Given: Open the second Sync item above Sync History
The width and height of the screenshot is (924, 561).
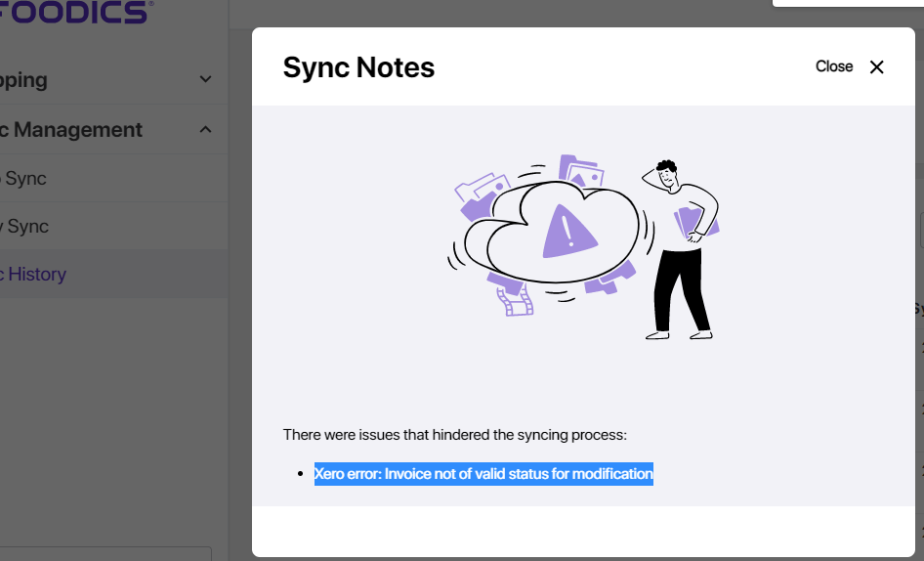Looking at the screenshot, I should [x=26, y=226].
